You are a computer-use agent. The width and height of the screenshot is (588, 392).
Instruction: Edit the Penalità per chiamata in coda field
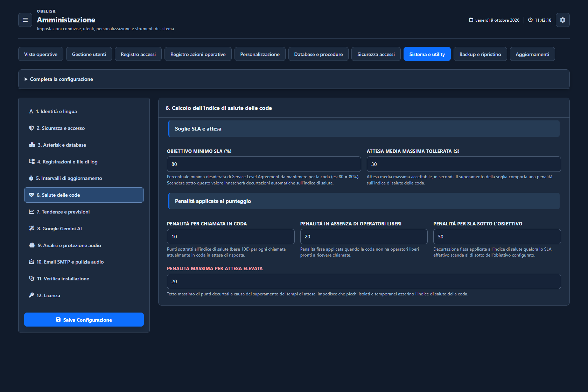click(x=231, y=237)
